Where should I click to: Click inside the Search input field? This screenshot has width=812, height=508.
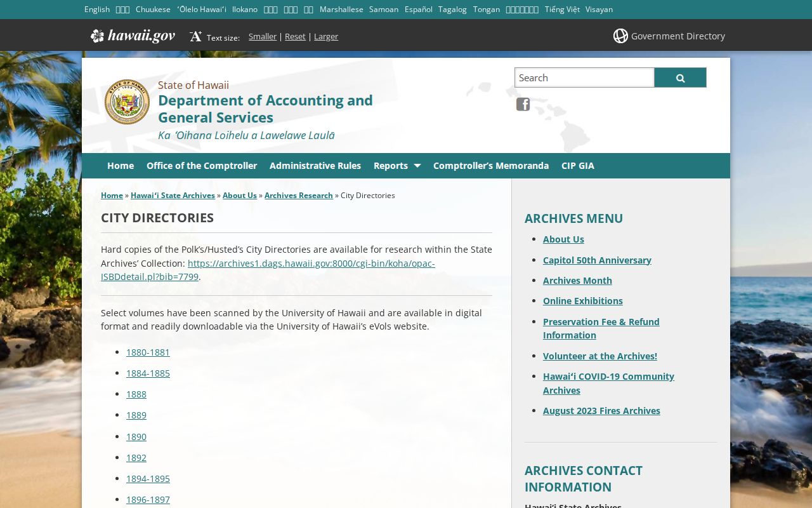584,77
